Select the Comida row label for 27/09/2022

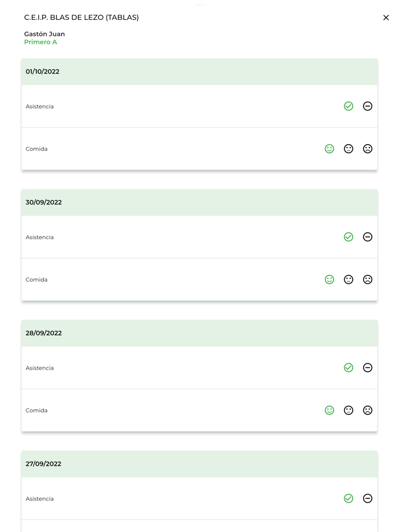coord(36,530)
